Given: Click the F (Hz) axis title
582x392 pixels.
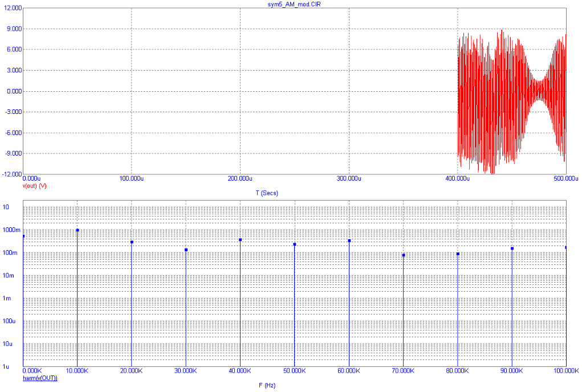Looking at the screenshot, I should pyautogui.click(x=267, y=385).
